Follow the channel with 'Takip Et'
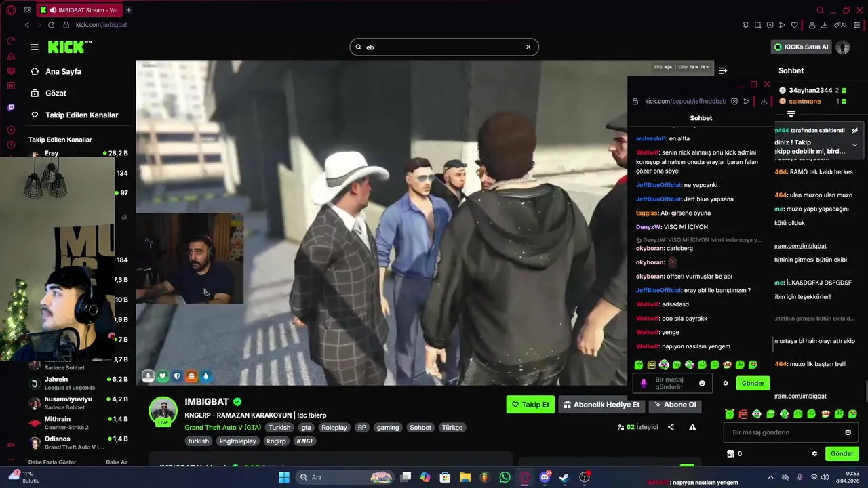 coord(530,405)
